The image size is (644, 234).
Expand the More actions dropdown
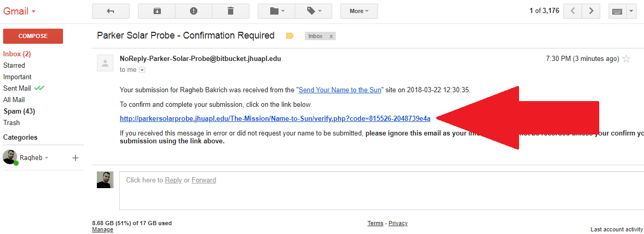point(359,11)
